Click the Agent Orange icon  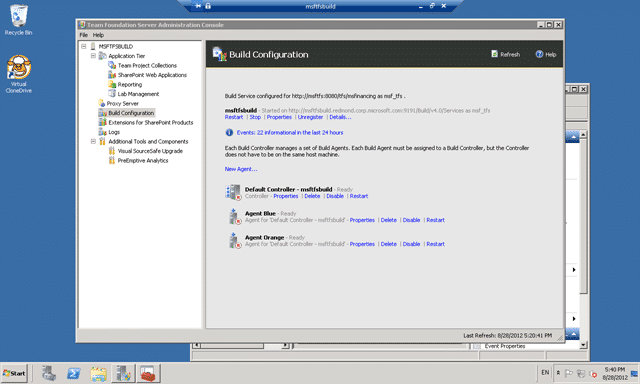point(235,241)
